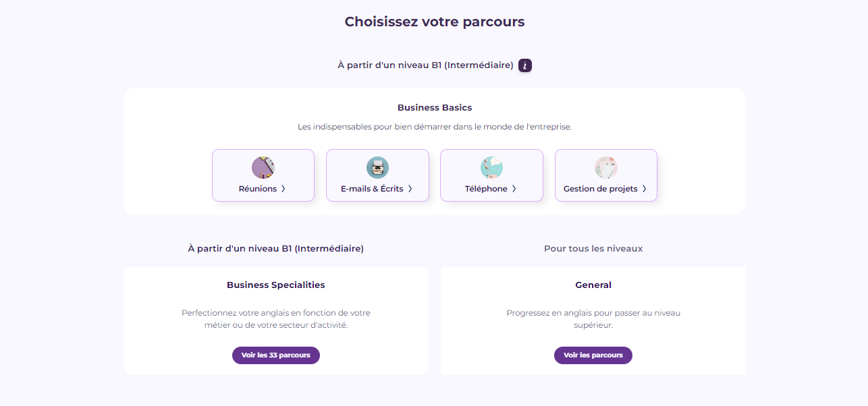Click the chevron beside Gestion de projets
Image resolution: width=868 pixels, height=406 pixels.
[645, 189]
